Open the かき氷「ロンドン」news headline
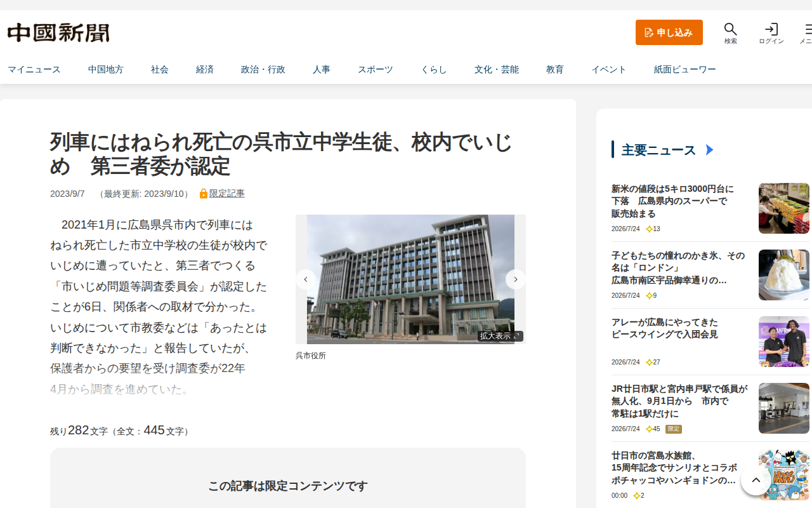Screen dimensions: 812x508 pos(678,268)
